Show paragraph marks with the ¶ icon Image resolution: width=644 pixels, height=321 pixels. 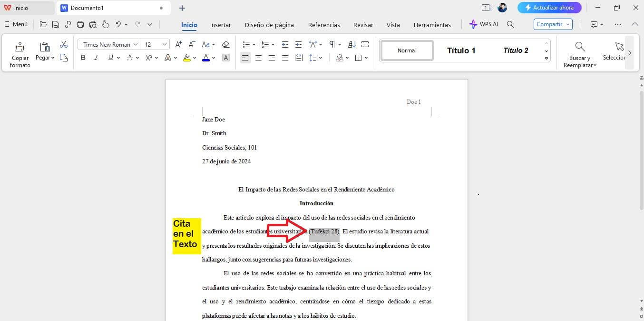[x=332, y=44]
